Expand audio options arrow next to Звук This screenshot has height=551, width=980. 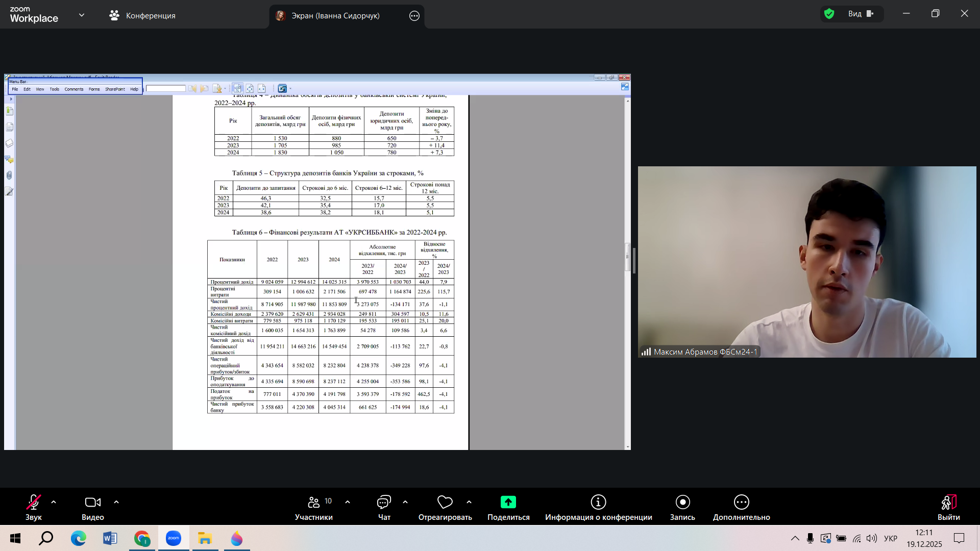click(x=54, y=502)
